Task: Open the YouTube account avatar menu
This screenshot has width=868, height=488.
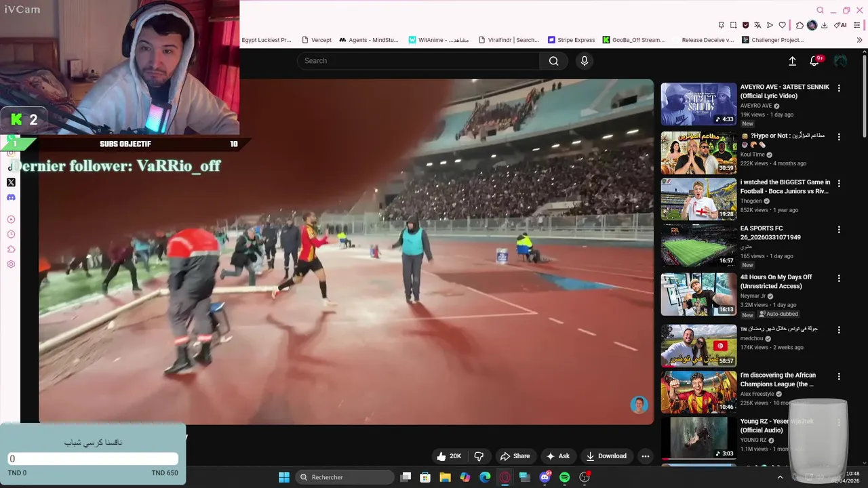Action: pos(840,61)
